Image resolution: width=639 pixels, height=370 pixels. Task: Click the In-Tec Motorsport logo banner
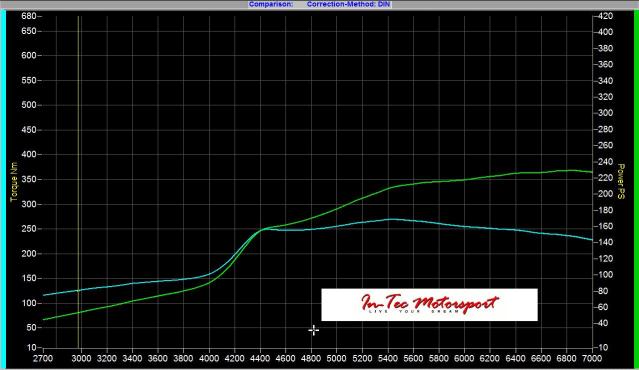click(x=429, y=304)
